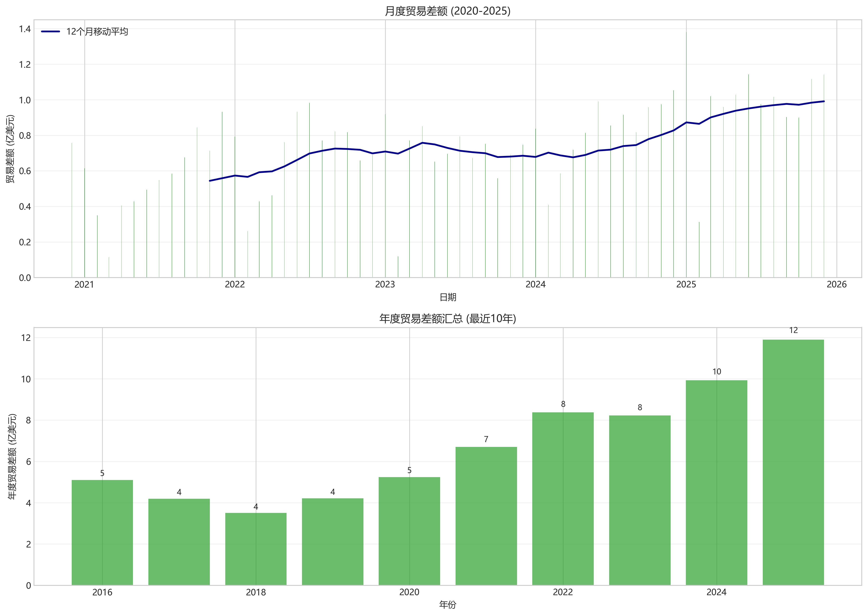Click the 2024 annual bar labeled 10
The height and width of the screenshot is (616, 868).
[x=716, y=483]
